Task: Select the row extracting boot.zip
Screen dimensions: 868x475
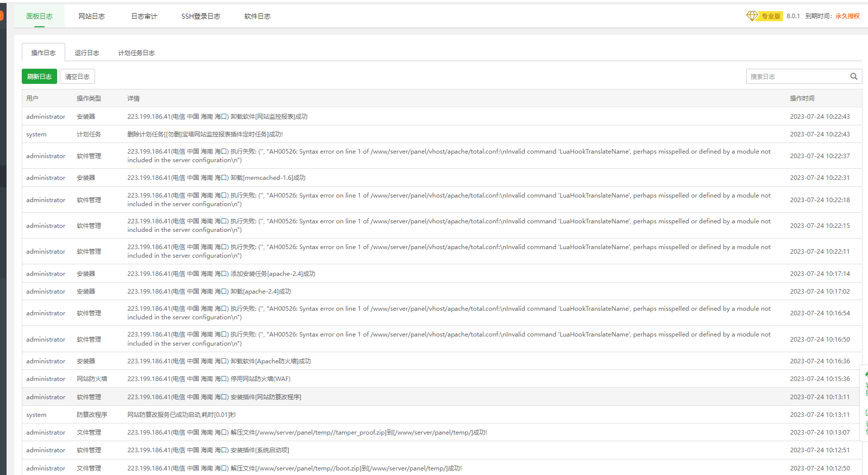Action: (442, 468)
